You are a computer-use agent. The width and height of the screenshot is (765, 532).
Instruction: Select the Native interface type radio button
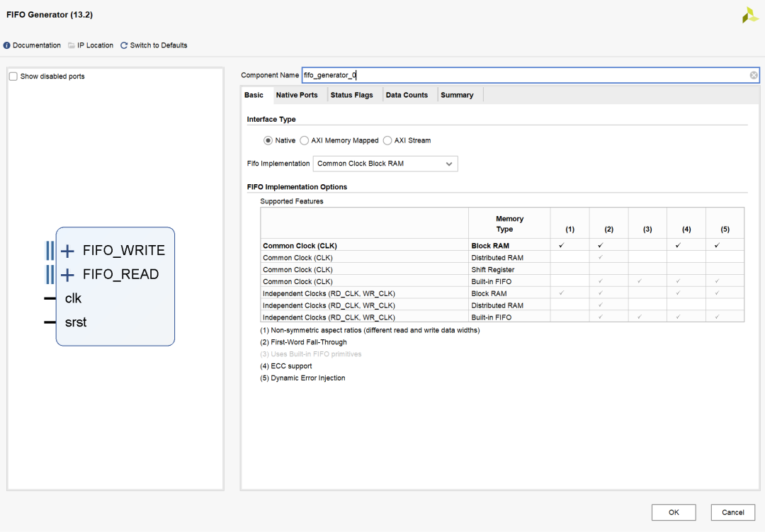click(x=268, y=140)
